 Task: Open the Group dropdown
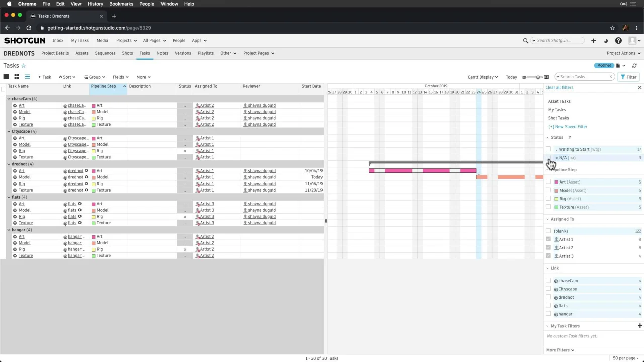tap(94, 77)
